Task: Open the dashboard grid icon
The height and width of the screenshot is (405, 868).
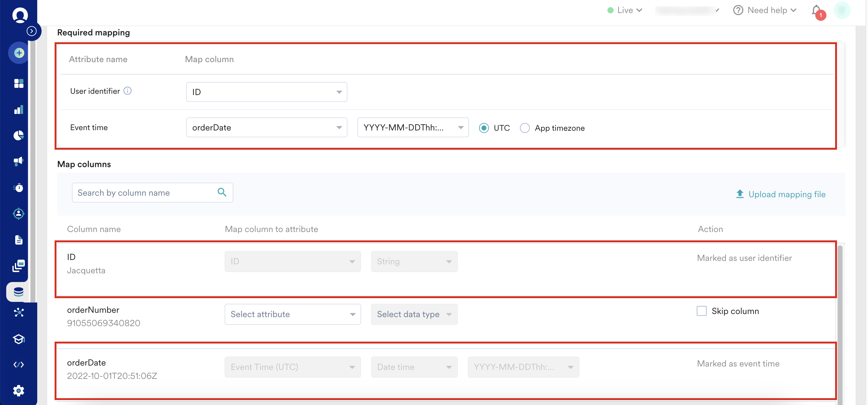Action: (x=19, y=83)
